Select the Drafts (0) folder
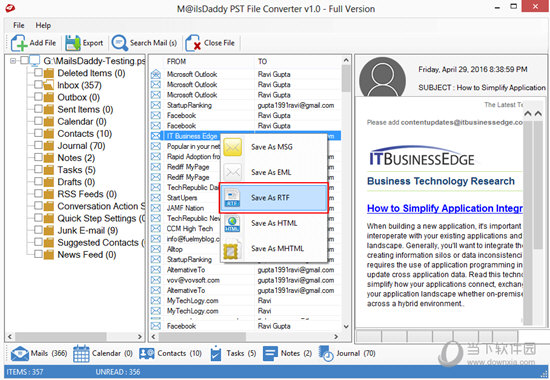This screenshot has height=380, width=550. click(76, 182)
